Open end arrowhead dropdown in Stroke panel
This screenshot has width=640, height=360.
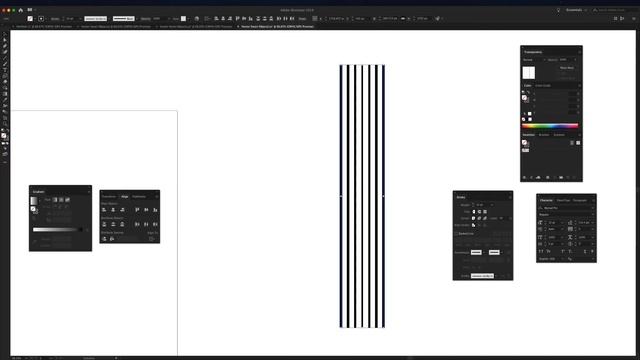pyautogui.click(x=496, y=252)
